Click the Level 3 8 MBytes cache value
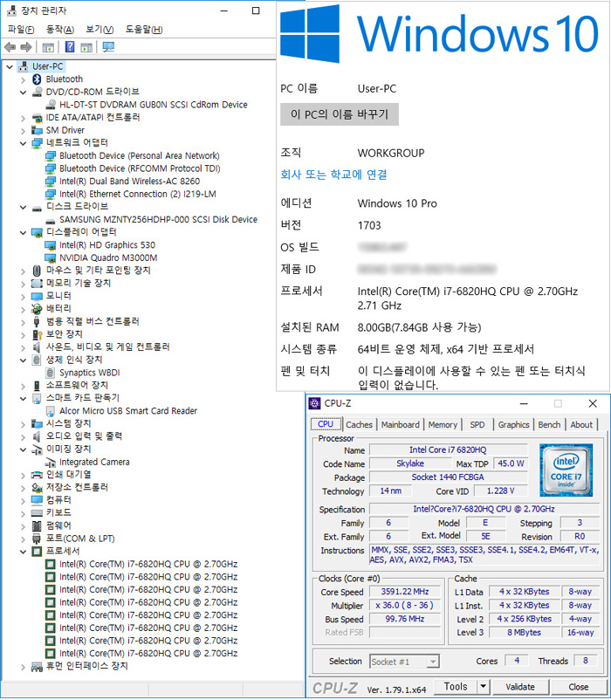 (524, 633)
